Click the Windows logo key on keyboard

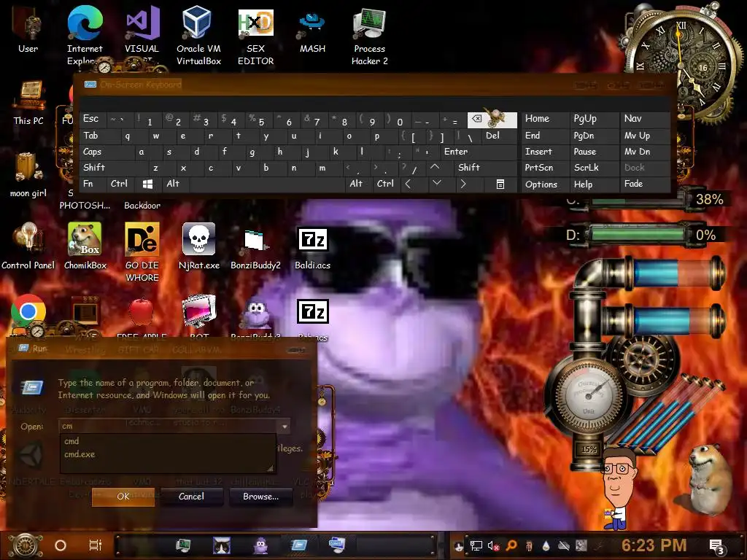[147, 184]
